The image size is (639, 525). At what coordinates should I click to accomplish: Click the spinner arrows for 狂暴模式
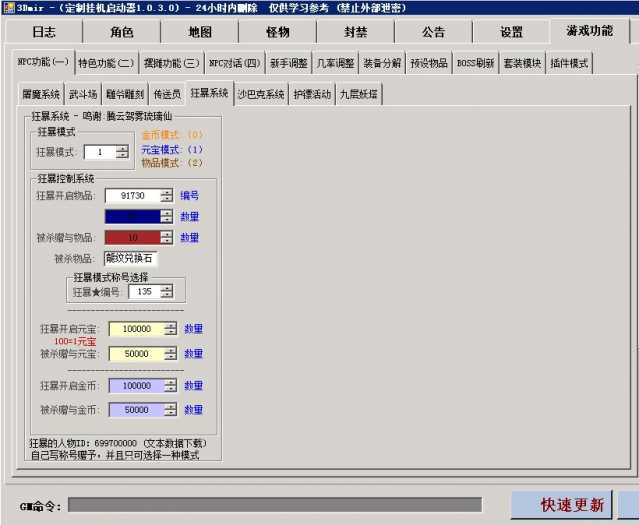coord(122,152)
